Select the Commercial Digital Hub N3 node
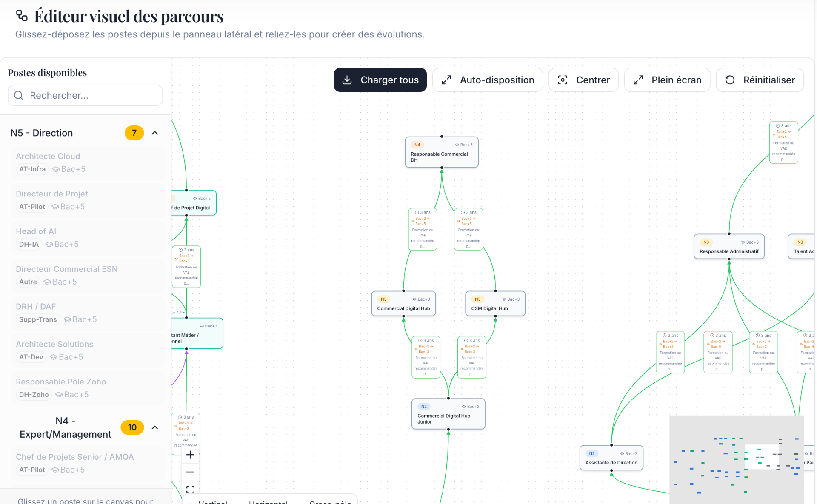The image size is (817, 504). click(403, 304)
